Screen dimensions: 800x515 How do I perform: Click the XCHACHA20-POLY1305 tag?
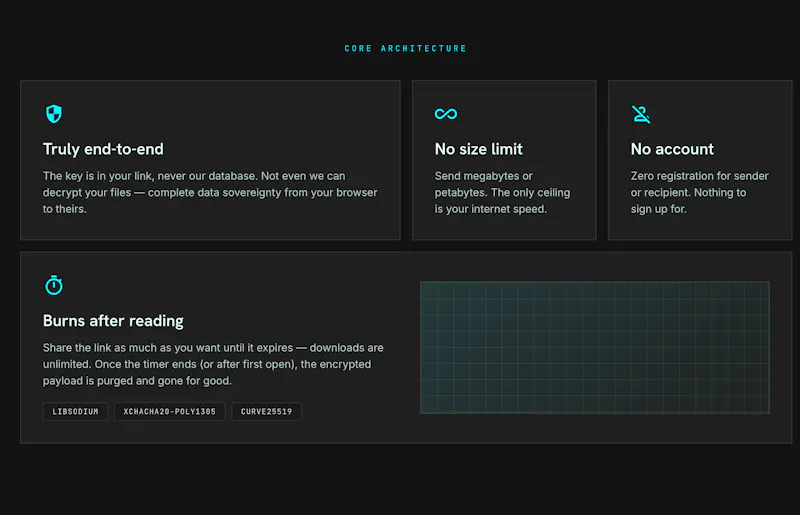pyautogui.click(x=169, y=411)
